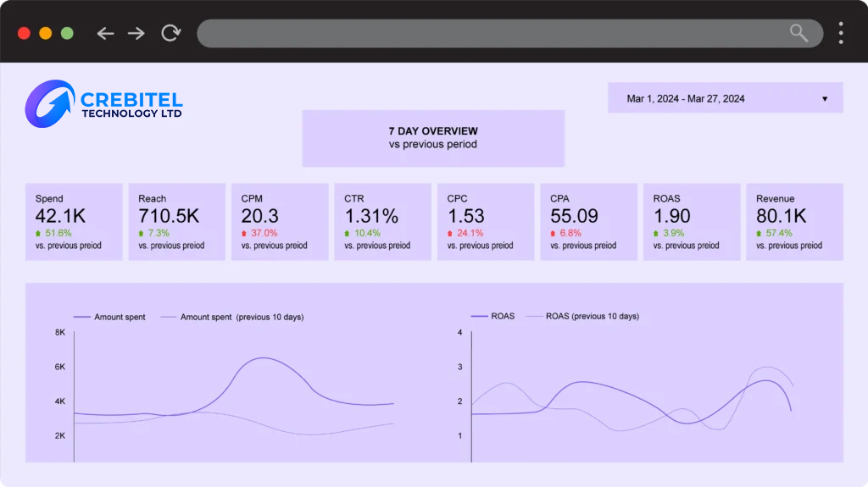Expand the date range dropdown arrow
Image resolution: width=868 pixels, height=487 pixels.
click(824, 99)
